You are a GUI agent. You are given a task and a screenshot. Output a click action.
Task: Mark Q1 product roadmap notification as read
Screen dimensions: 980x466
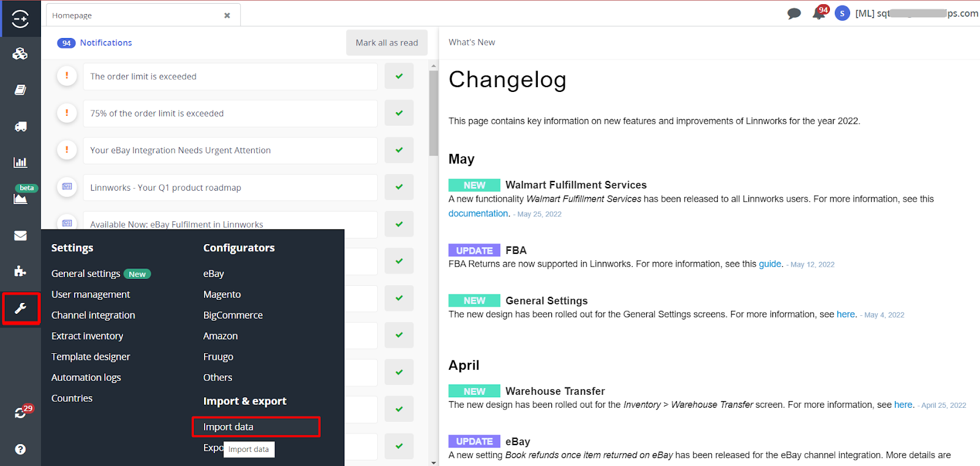click(399, 187)
